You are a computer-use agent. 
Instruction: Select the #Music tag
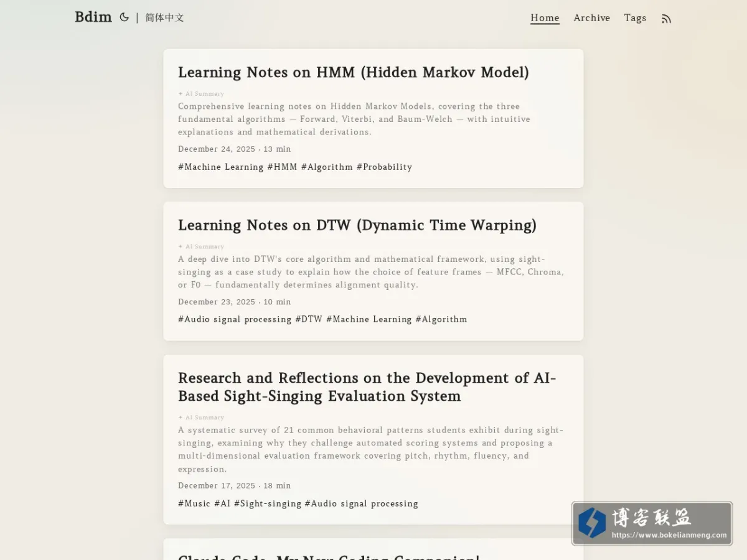coord(194,503)
